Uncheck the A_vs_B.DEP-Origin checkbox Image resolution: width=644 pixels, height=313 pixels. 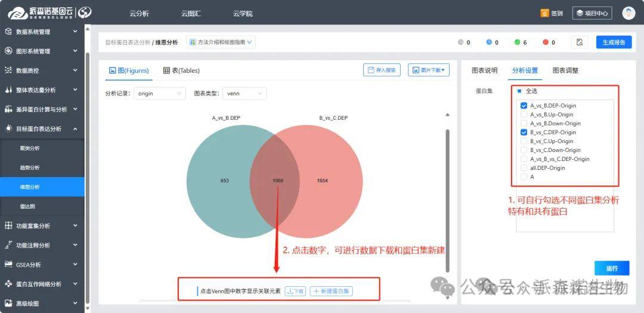[x=524, y=106]
